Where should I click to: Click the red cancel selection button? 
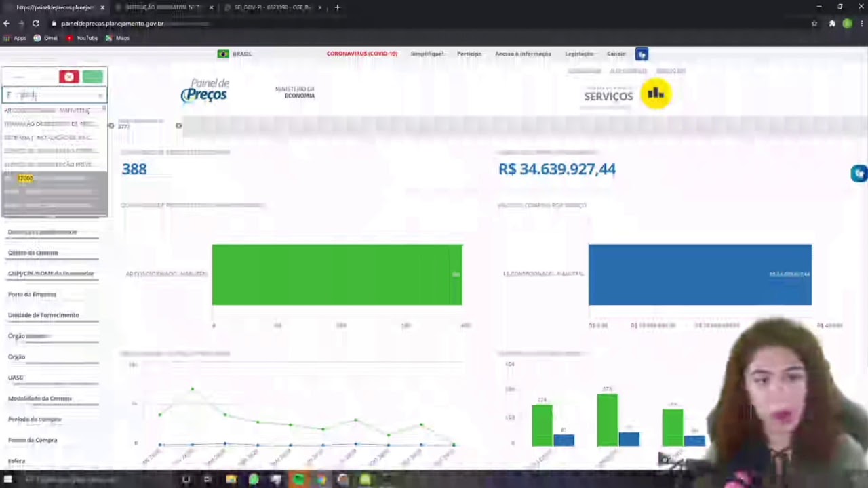[x=68, y=77]
